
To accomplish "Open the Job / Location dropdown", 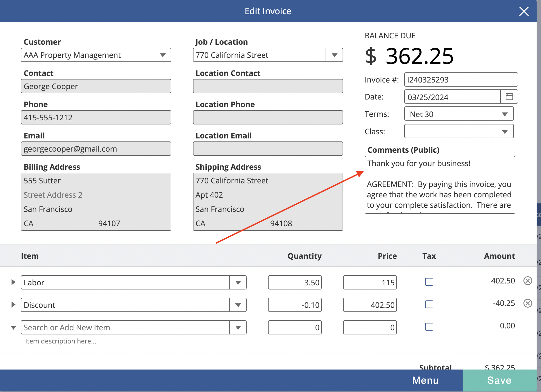I will point(334,55).
